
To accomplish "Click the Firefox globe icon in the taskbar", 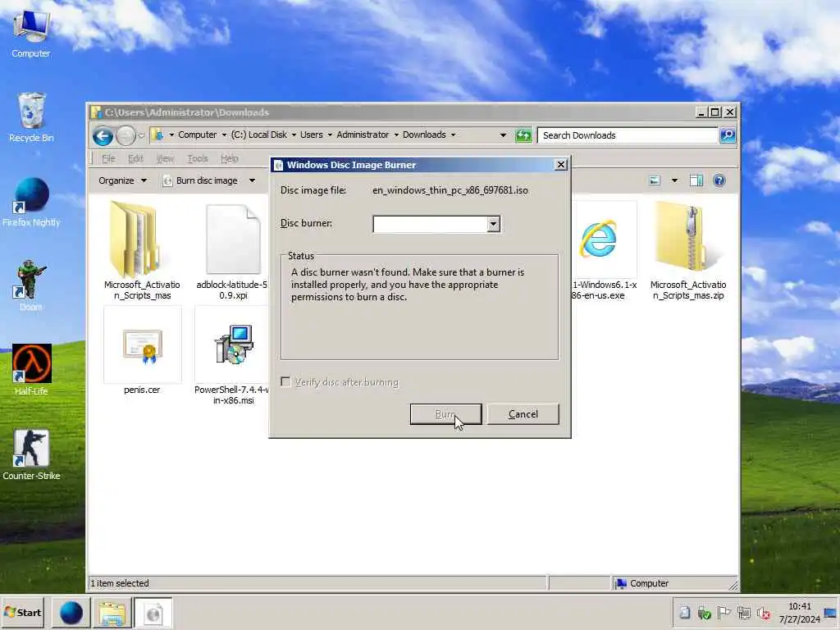I will pyautogui.click(x=71, y=613).
